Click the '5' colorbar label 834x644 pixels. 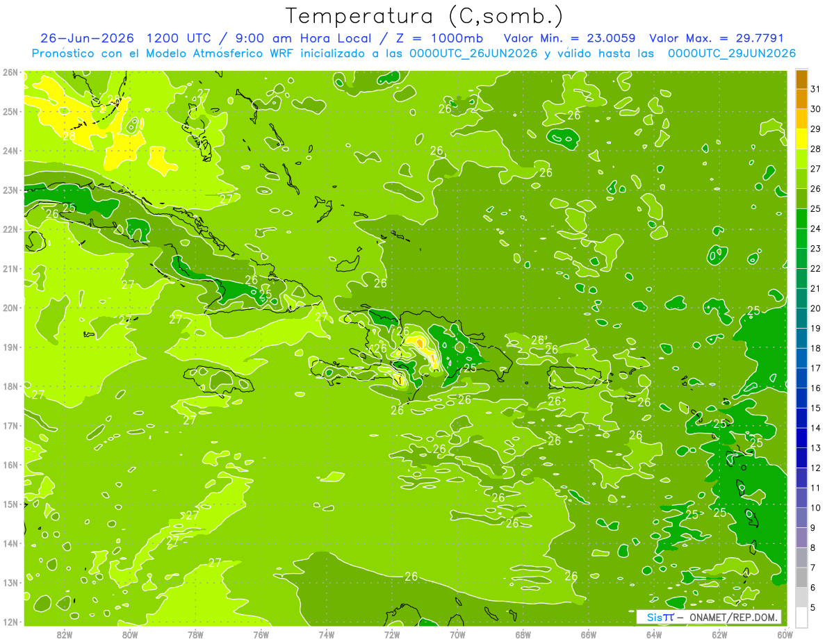coord(814,608)
